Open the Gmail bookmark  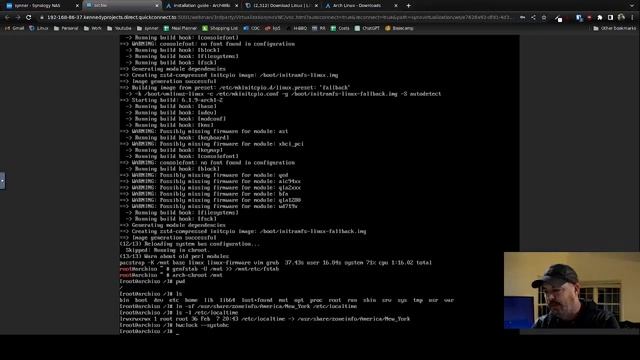click(x=15, y=28)
